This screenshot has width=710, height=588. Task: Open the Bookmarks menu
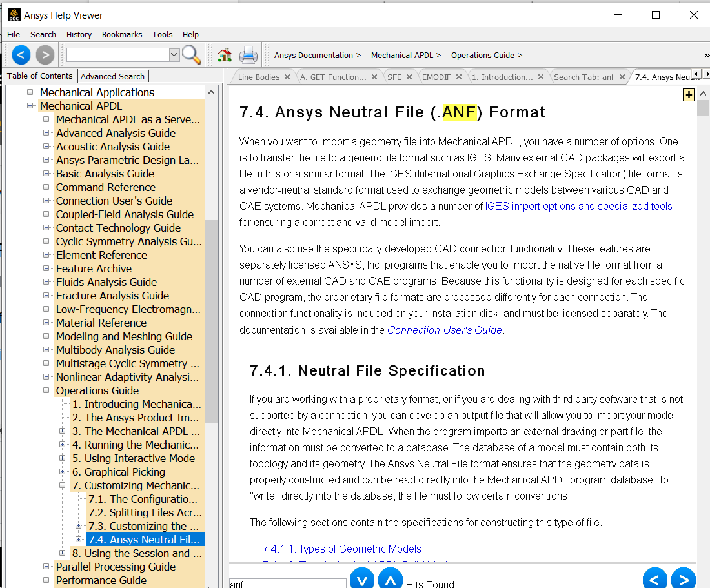pyautogui.click(x=121, y=34)
